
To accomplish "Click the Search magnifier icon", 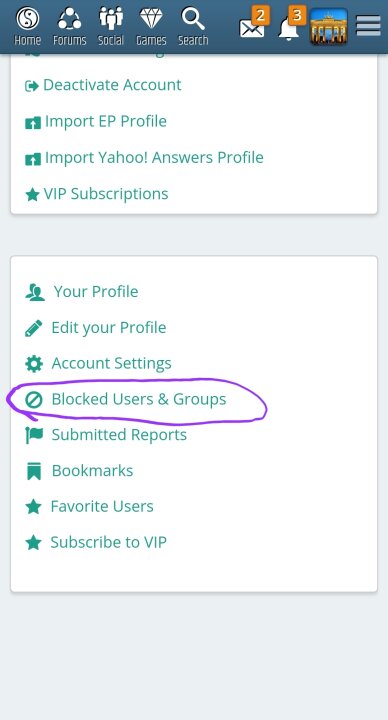I will coord(193,19).
